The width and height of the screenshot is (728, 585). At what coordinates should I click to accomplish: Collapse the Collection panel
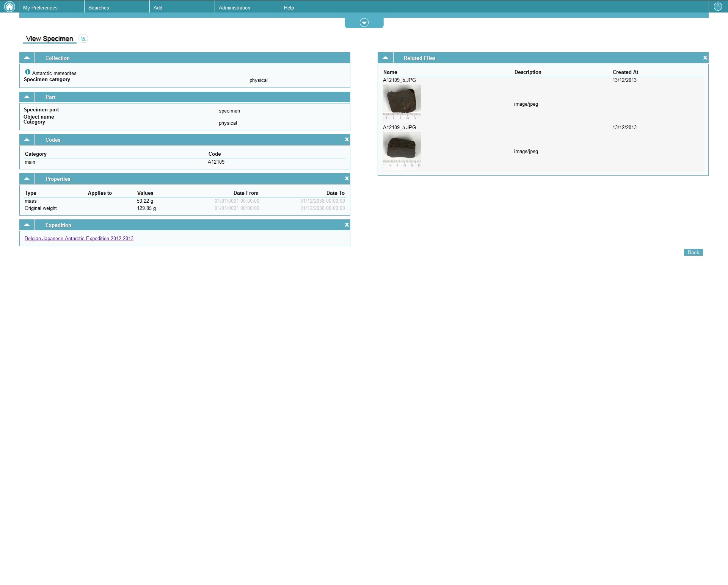27,58
